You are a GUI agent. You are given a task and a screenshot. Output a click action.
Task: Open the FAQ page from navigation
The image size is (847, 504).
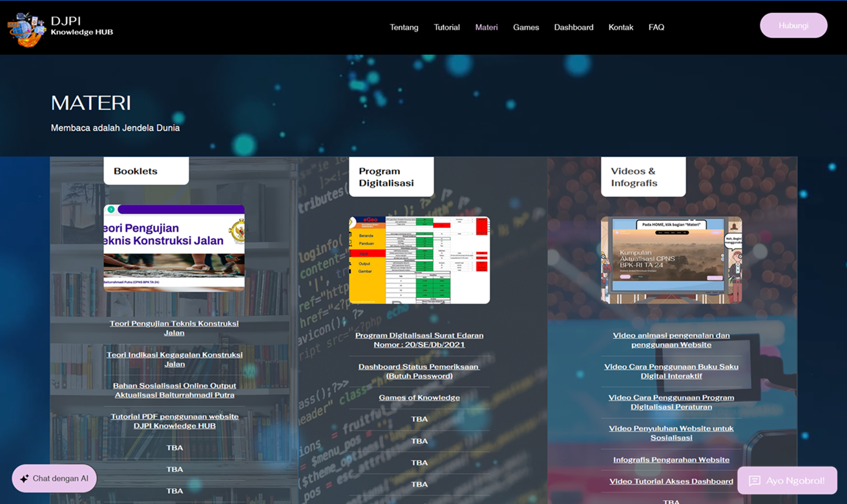tap(656, 27)
